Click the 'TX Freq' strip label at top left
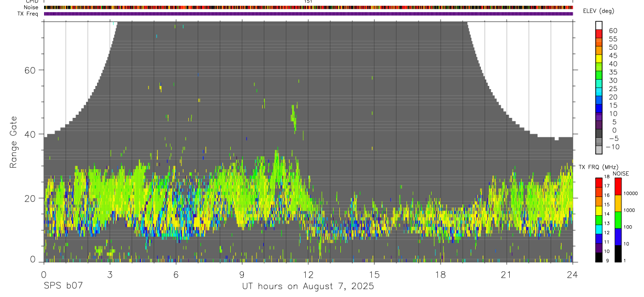644x297 pixels. point(29,14)
